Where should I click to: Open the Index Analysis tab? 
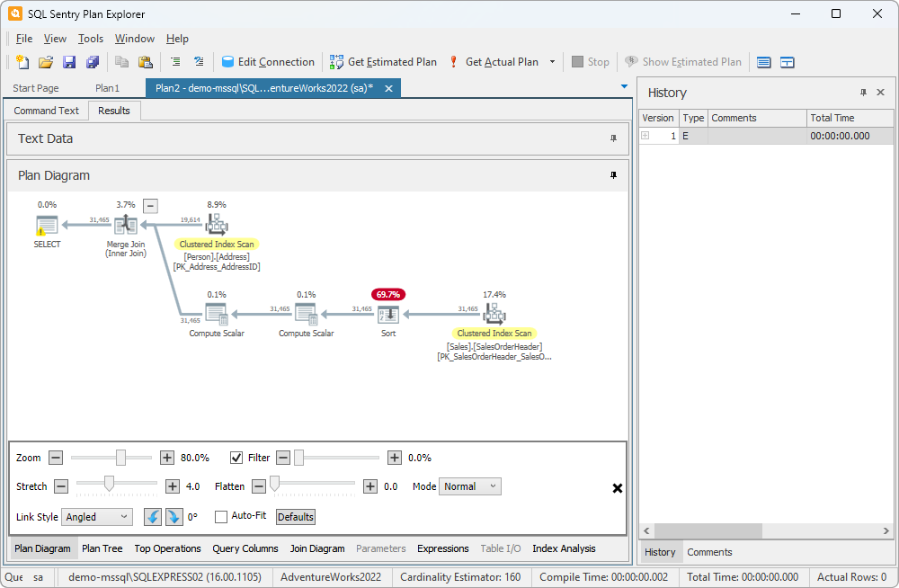click(564, 548)
